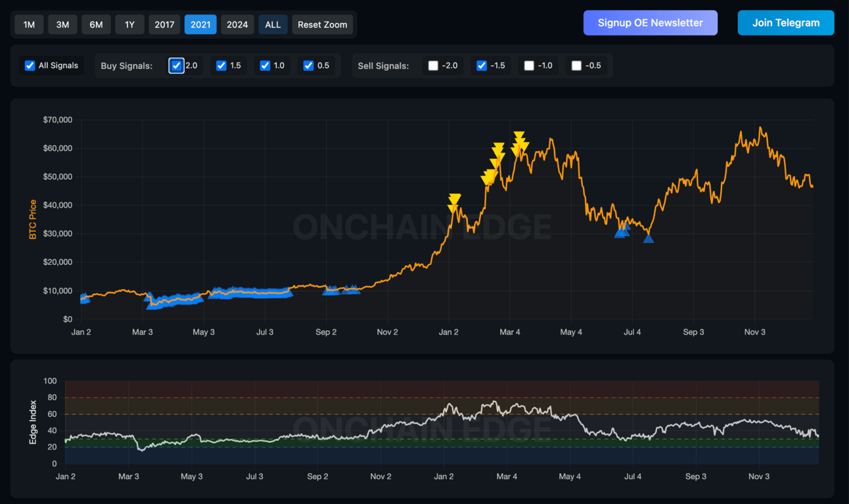The height and width of the screenshot is (504, 849).
Task: Click the $70,000 price axis label
Action: 58,120
